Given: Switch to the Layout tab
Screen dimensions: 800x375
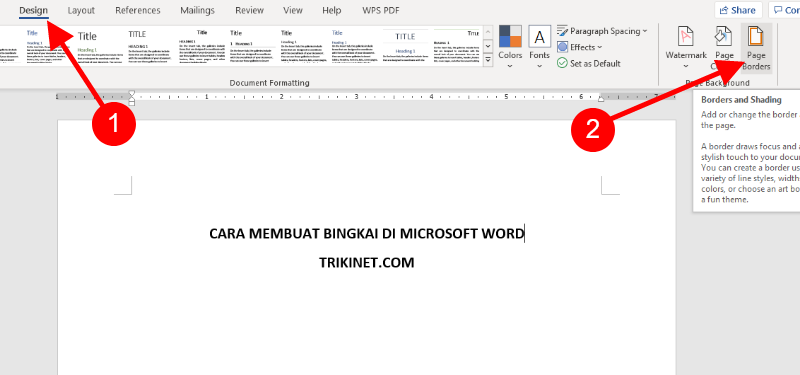Looking at the screenshot, I should [x=81, y=10].
